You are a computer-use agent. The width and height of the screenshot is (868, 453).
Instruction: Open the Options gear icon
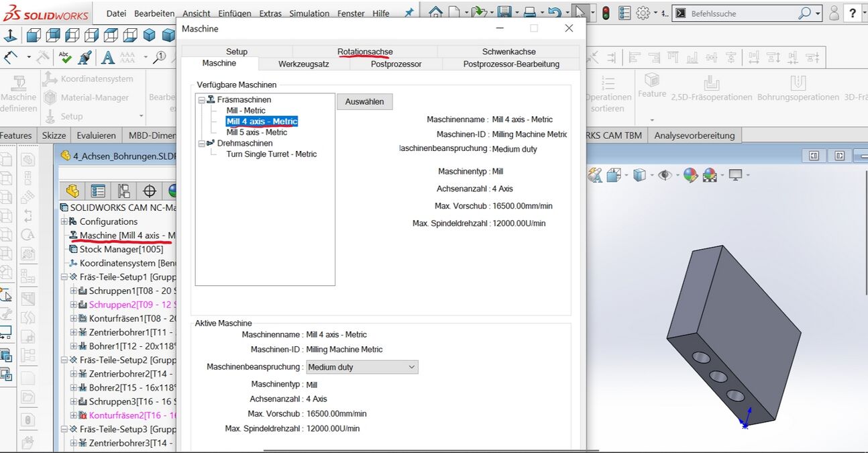tap(643, 13)
